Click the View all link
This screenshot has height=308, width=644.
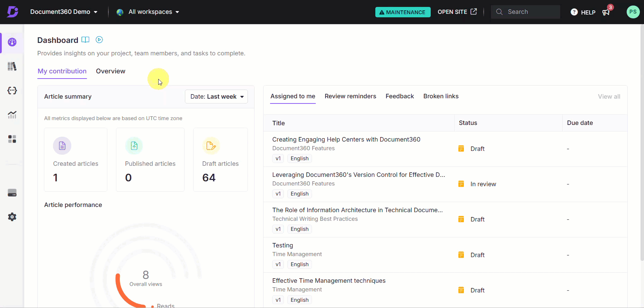(x=609, y=97)
